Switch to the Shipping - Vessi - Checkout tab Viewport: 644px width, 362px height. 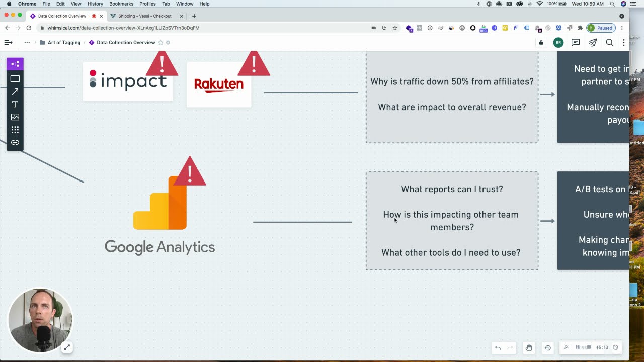[145, 16]
